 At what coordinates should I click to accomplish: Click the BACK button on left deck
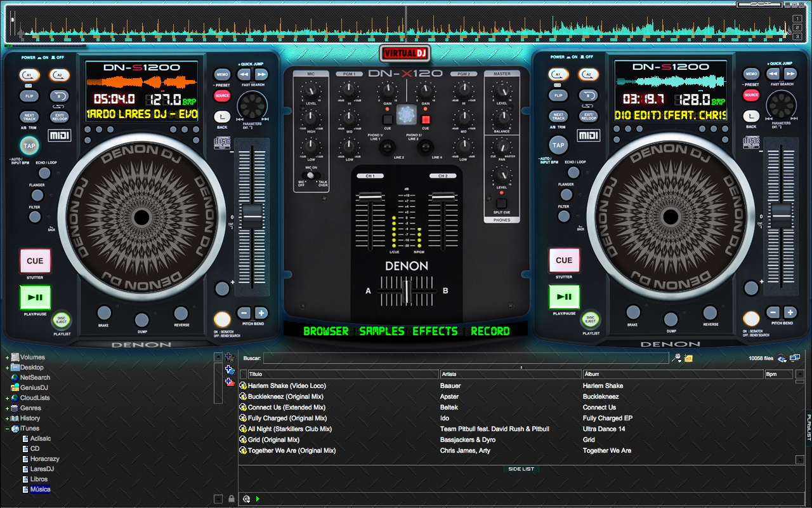222,117
